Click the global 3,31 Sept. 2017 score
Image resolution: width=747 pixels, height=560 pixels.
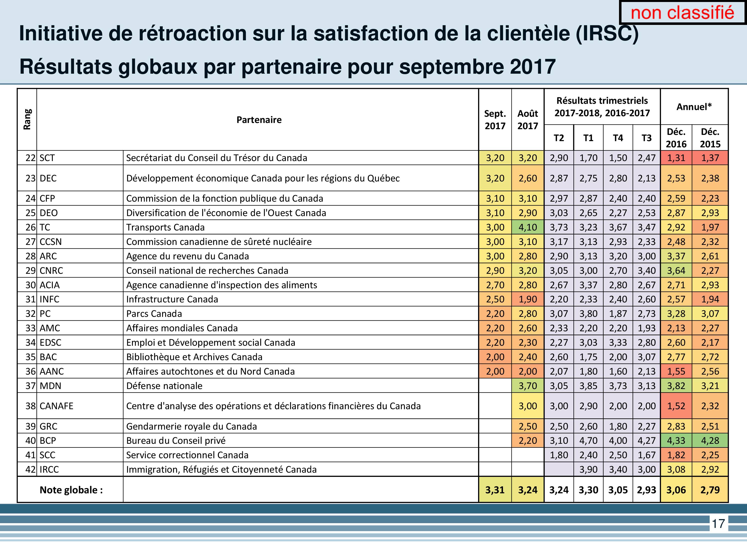495,490
